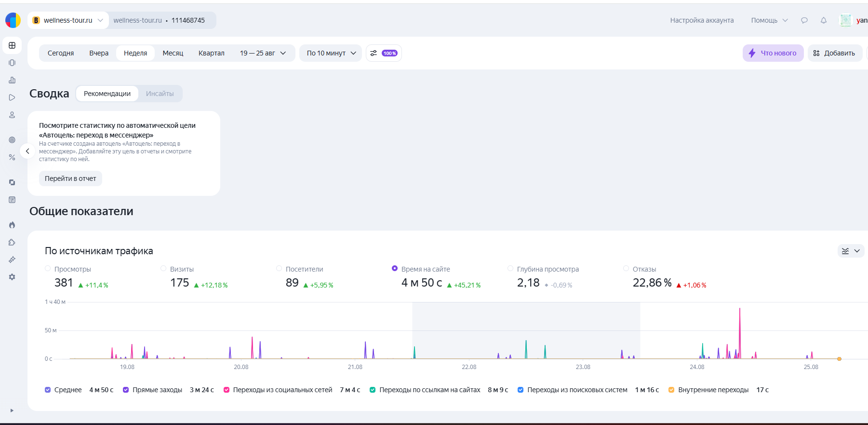This screenshot has width=868, height=425.
Task: Open the person icon in the sidebar
Action: pos(12,115)
